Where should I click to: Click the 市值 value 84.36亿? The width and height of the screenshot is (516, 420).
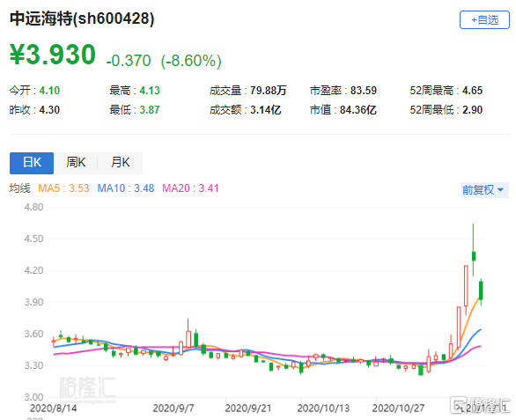(358, 109)
